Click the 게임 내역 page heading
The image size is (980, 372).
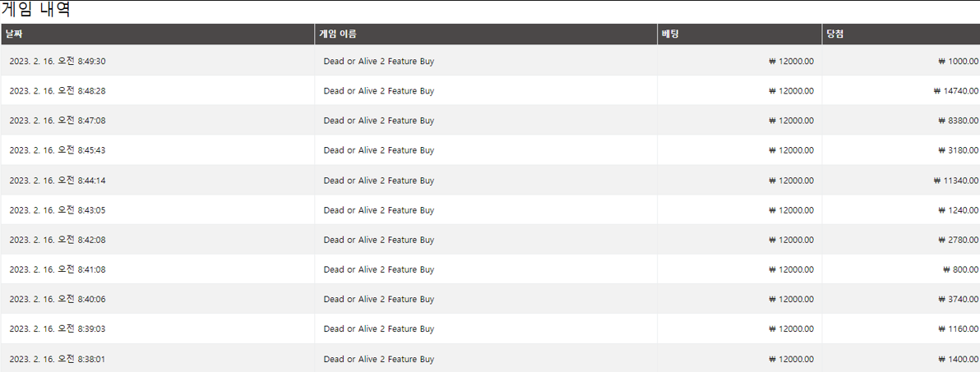tap(35, 10)
